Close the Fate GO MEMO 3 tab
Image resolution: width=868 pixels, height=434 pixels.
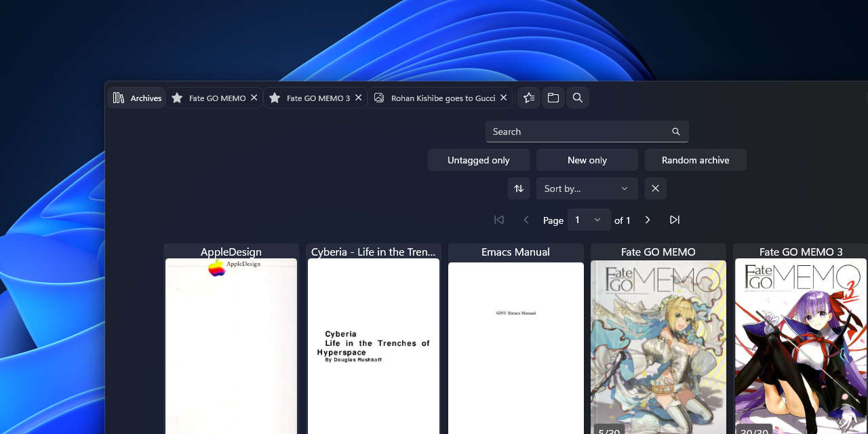click(x=358, y=98)
